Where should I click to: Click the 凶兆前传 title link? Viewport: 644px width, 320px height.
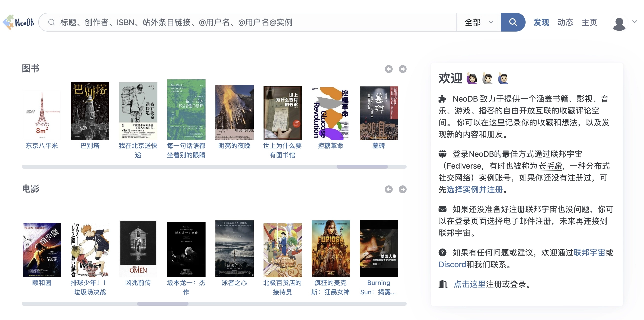138,283
